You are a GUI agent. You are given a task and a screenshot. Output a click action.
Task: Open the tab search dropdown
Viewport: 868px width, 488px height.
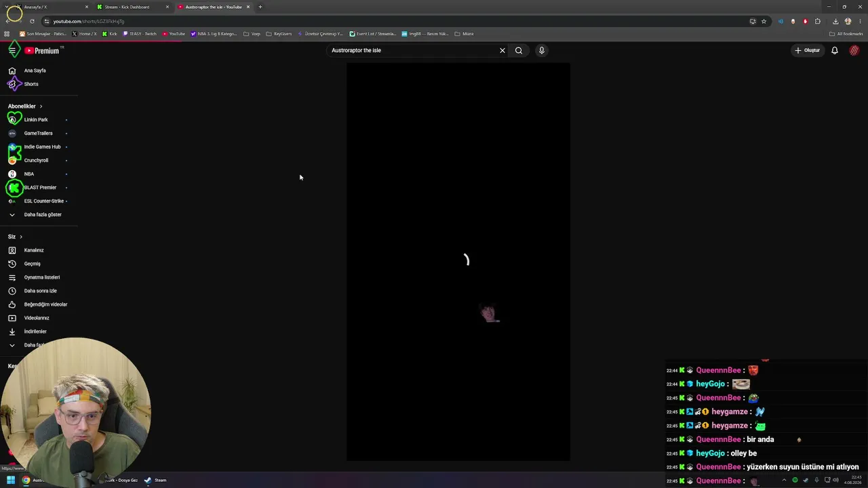click(x=7, y=7)
